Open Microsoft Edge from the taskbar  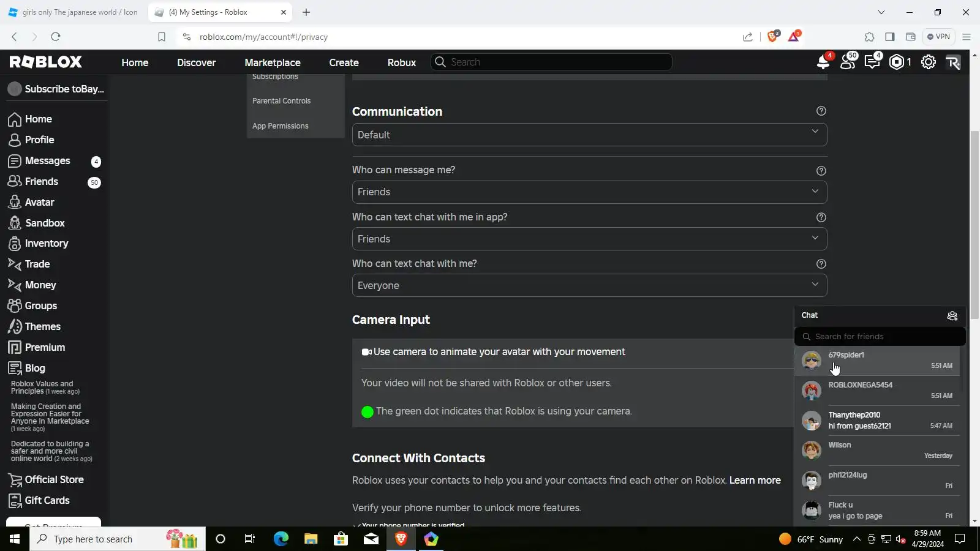(281, 539)
